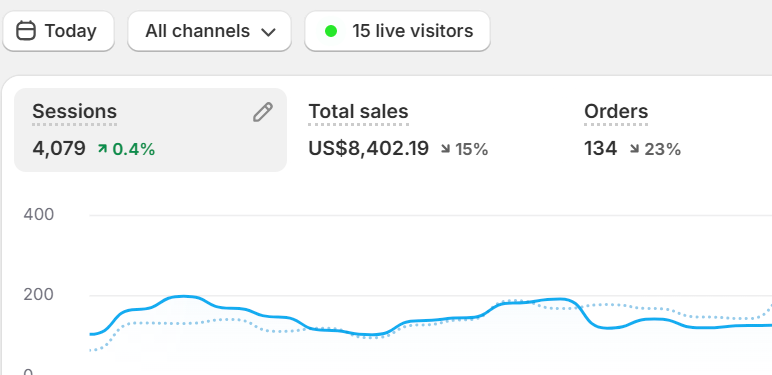Open the Today date range button
This screenshot has height=375, width=772.
pos(59,31)
